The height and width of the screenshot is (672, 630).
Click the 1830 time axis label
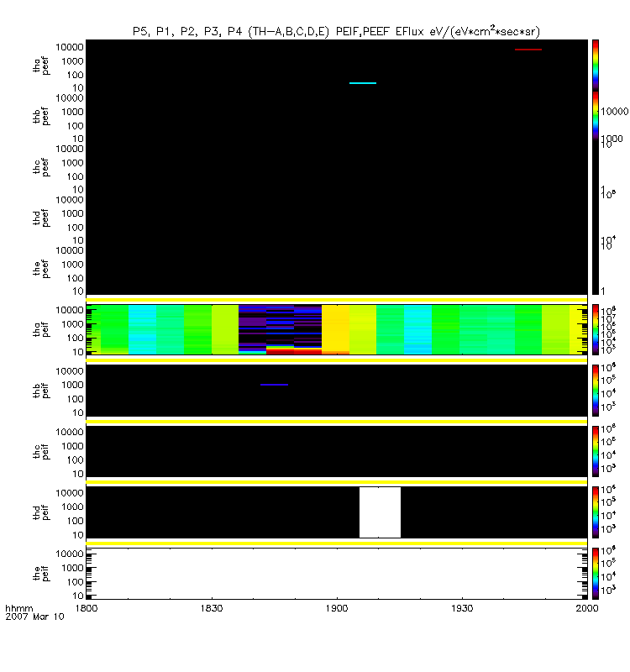click(x=212, y=606)
